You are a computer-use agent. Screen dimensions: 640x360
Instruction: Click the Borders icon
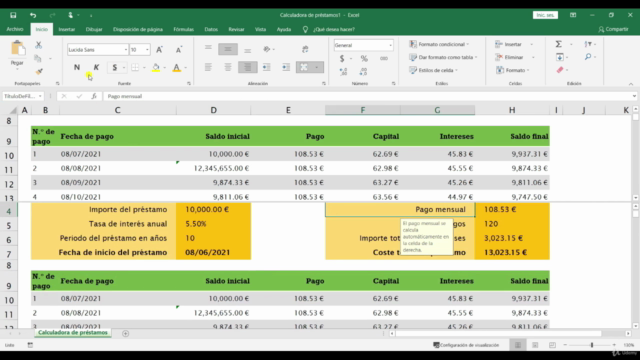[135, 67]
